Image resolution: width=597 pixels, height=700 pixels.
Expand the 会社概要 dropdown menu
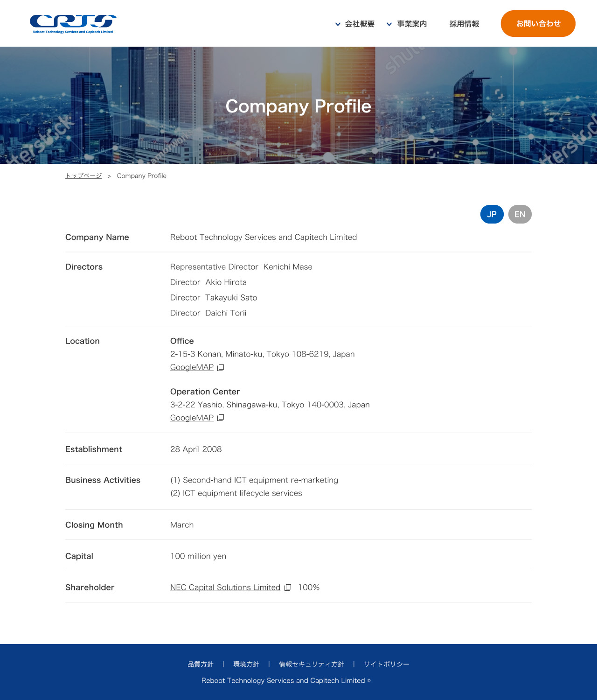tap(355, 24)
